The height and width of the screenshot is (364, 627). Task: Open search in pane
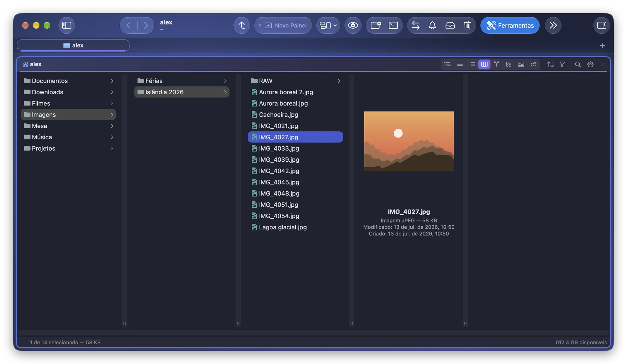(x=577, y=64)
